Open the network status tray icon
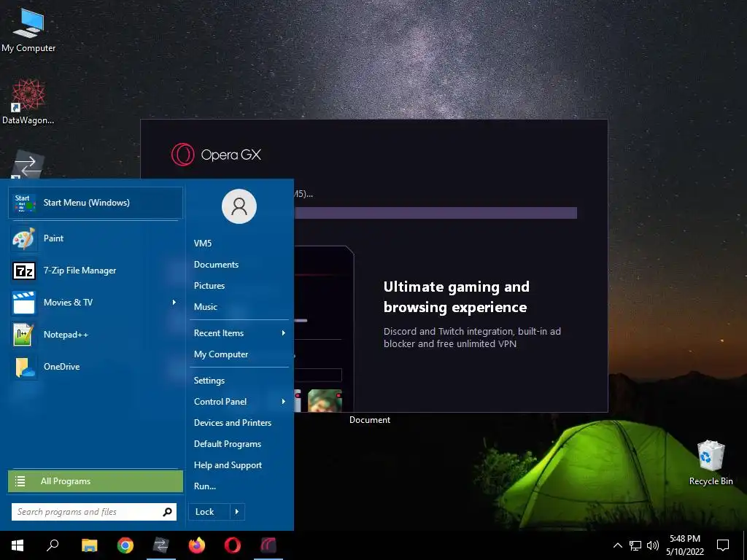Image resolution: width=747 pixels, height=560 pixels. (x=635, y=545)
